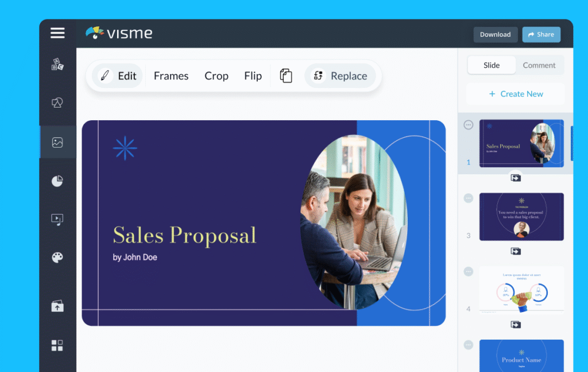Image resolution: width=588 pixels, height=372 pixels.
Task: Open options menu for slide 4
Action: click(x=469, y=271)
